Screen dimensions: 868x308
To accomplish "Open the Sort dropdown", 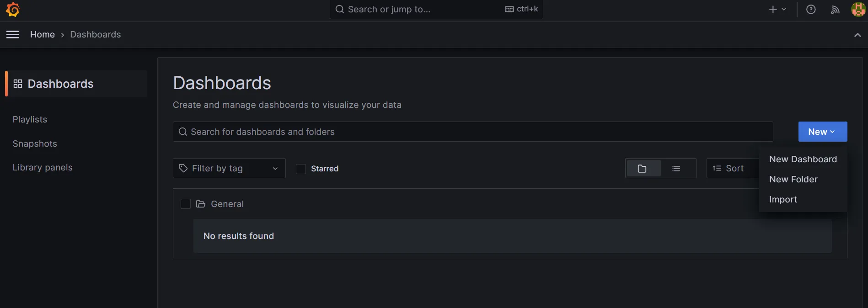I will tap(733, 168).
